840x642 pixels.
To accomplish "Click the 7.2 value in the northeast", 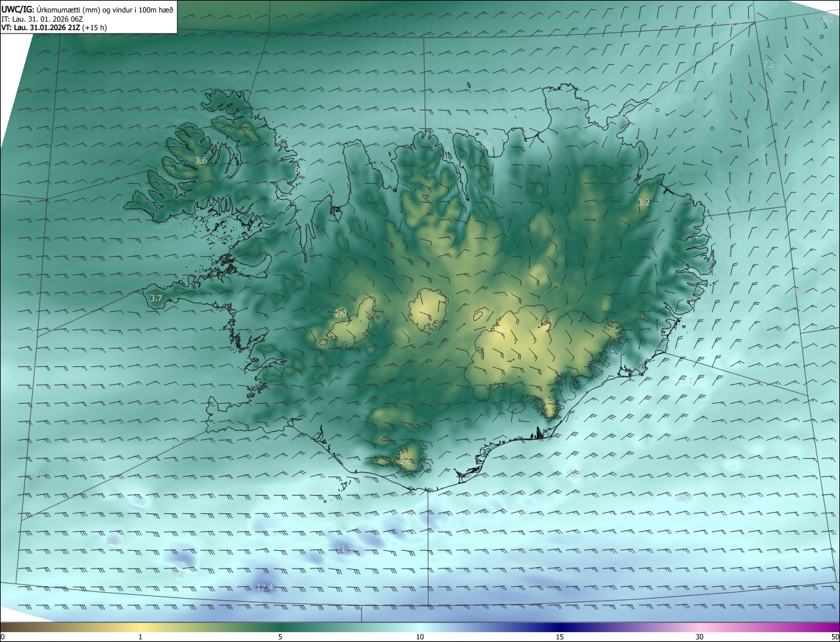I will coord(768,64).
